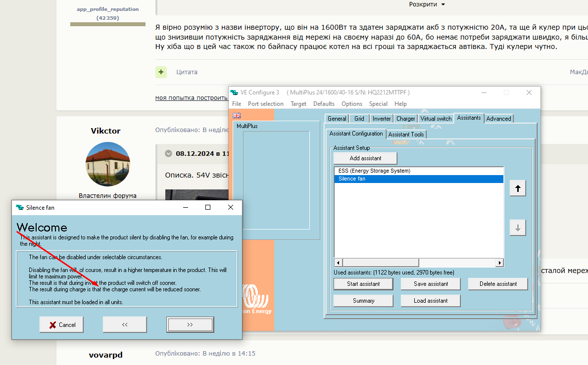
Task: Open Vikctor's profile name link
Action: pos(105,131)
